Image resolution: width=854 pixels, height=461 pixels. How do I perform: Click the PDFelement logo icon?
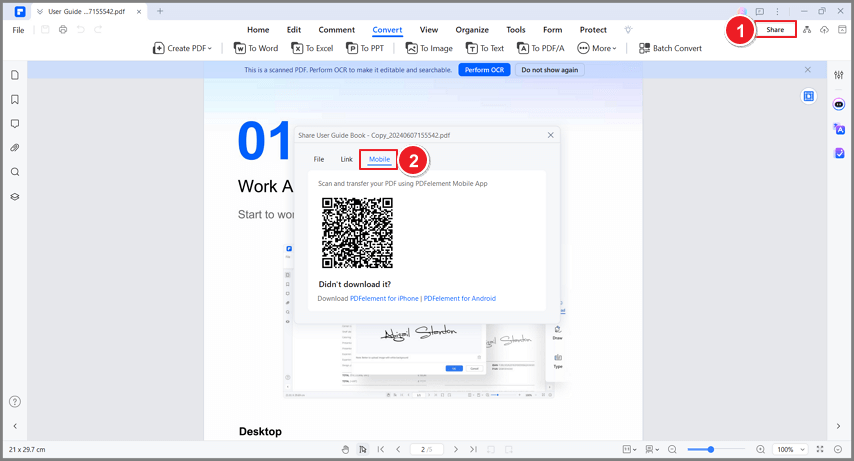(20, 11)
